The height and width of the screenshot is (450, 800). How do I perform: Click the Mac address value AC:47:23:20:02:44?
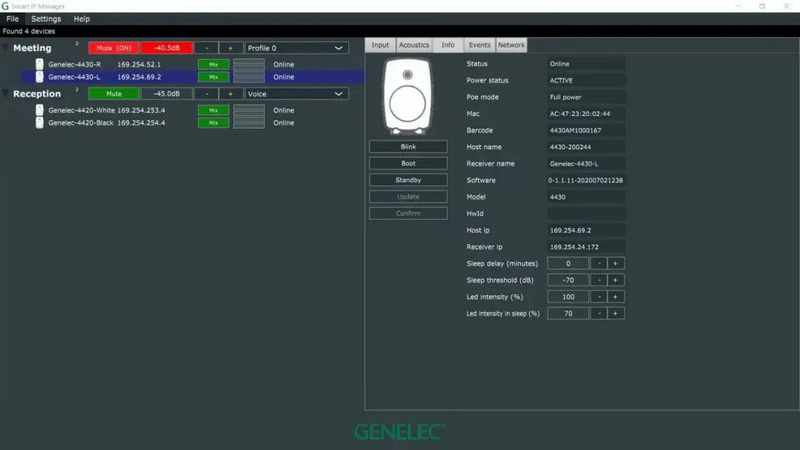point(586,114)
